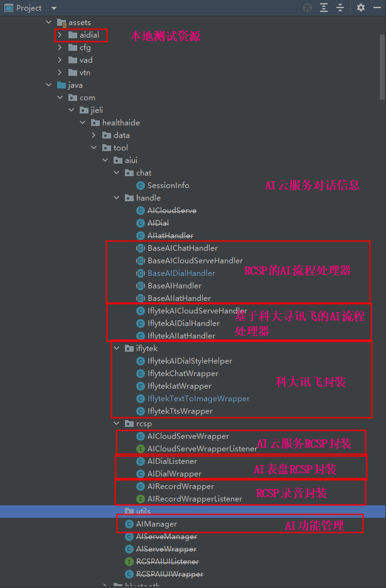
Task: Click the Collapse All toolbar icon
Action: (x=340, y=8)
